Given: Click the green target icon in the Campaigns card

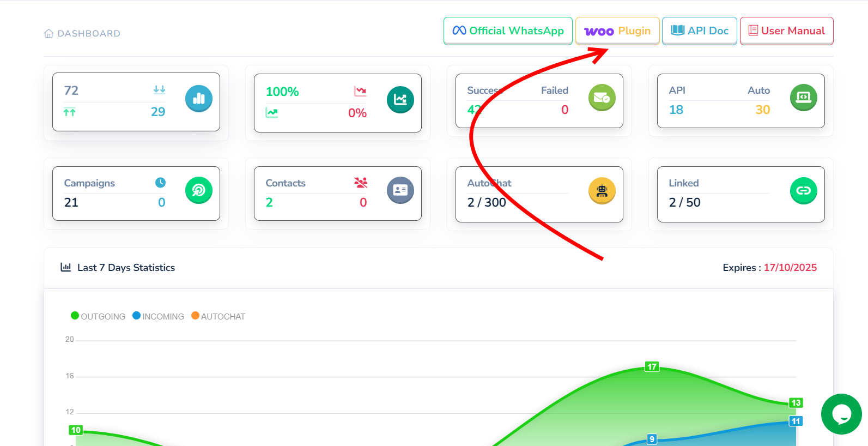Looking at the screenshot, I should (x=199, y=190).
